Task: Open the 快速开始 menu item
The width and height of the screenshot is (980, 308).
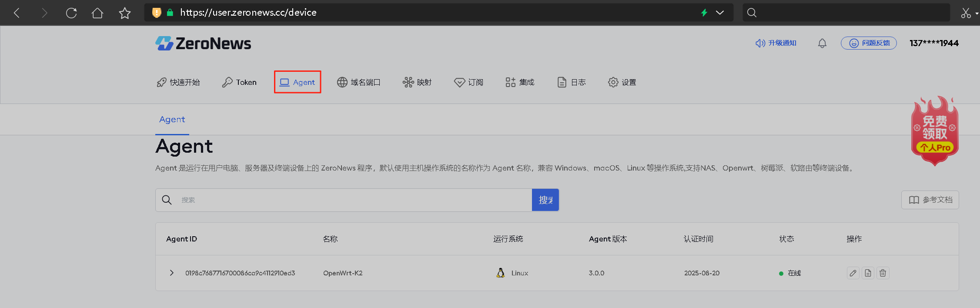Action: click(x=178, y=82)
